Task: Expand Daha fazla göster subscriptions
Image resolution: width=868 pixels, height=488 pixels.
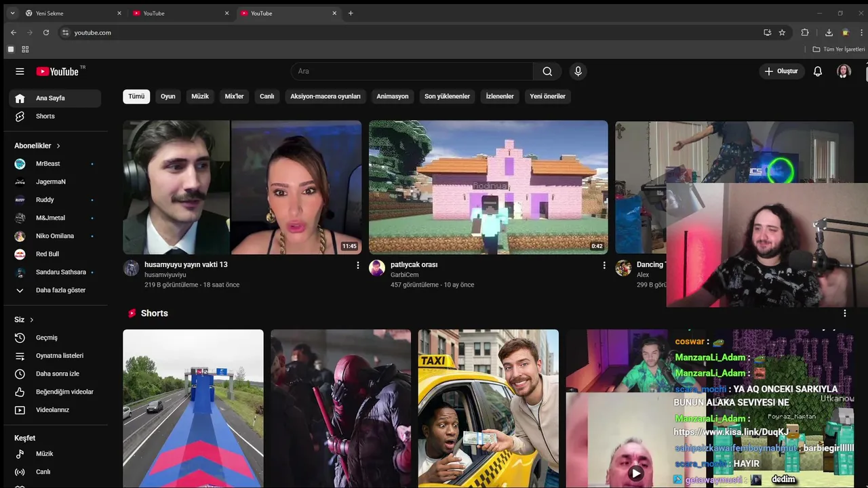Action: [x=55, y=290]
